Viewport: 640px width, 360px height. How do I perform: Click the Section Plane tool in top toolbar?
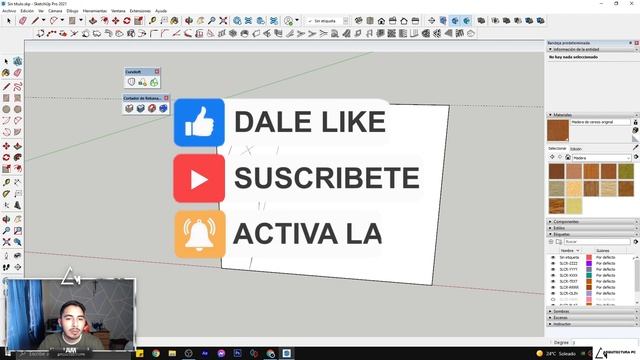click(x=431, y=20)
